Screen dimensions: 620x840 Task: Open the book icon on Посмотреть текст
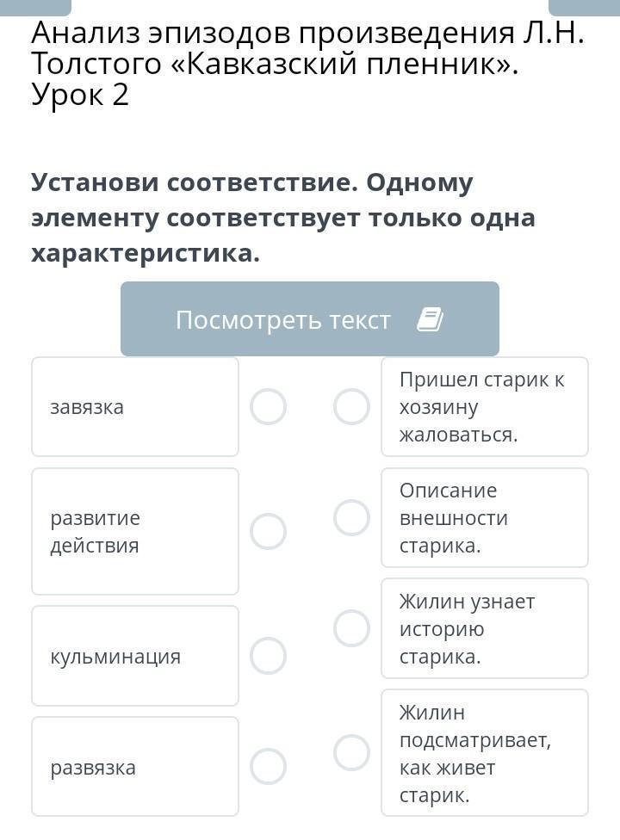click(430, 319)
